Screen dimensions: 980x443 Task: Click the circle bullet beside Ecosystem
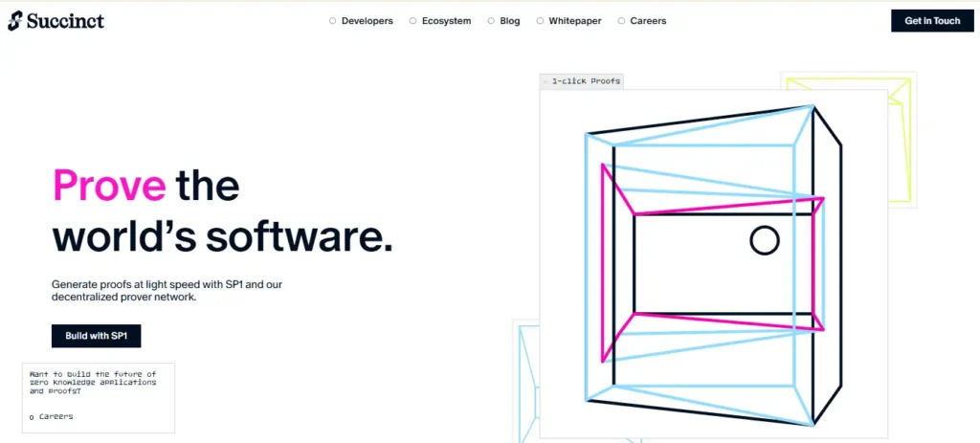pyautogui.click(x=413, y=21)
